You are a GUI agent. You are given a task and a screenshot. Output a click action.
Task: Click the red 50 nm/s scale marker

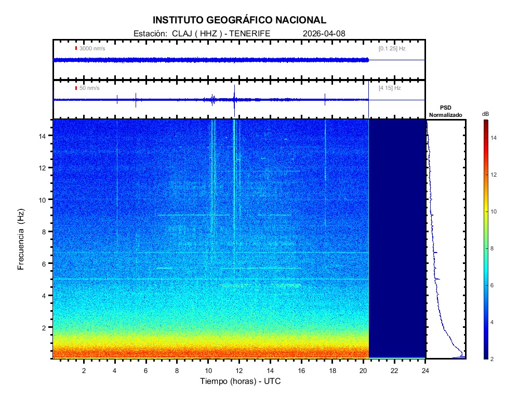(76, 88)
